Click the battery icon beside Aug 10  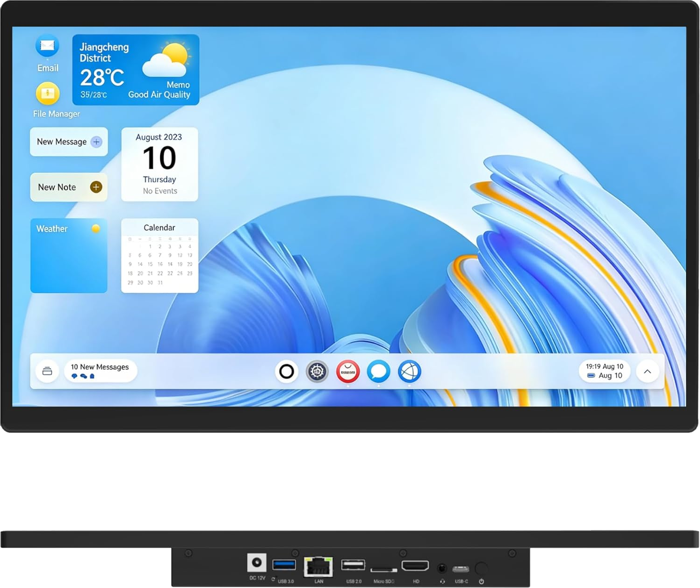(591, 375)
